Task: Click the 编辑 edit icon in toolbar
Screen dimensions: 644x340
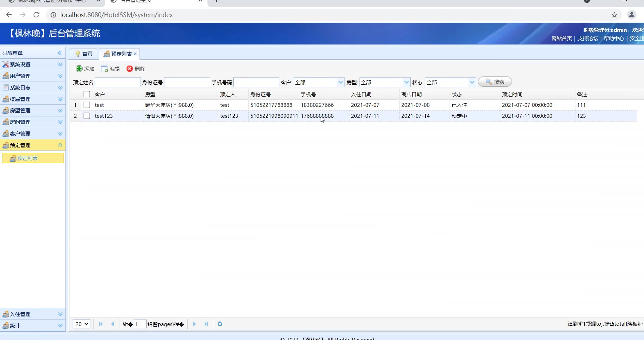Action: tap(104, 69)
